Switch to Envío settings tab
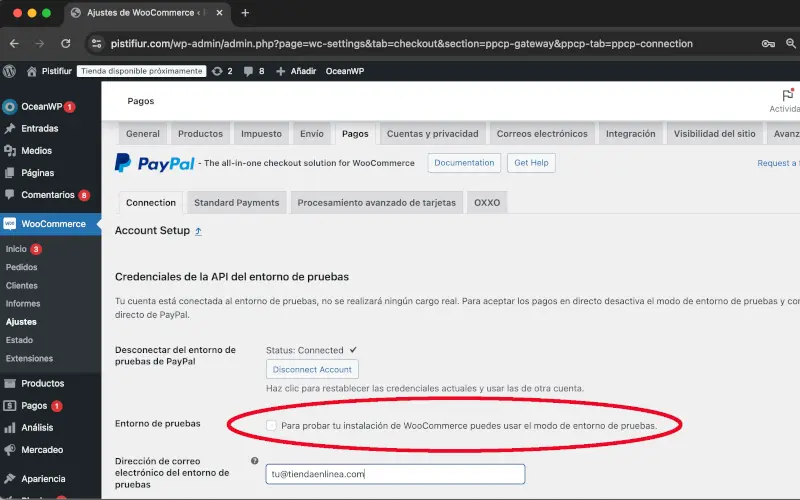The image size is (800, 500). [x=312, y=134]
